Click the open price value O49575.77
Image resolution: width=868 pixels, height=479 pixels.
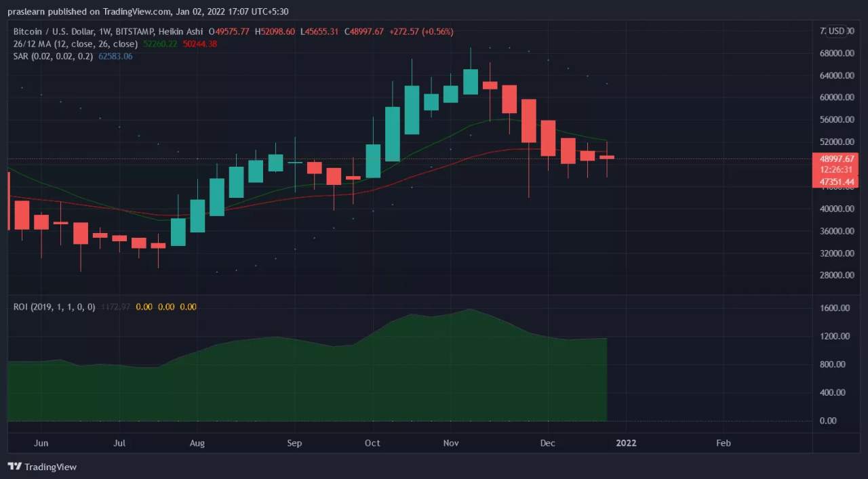tap(229, 32)
